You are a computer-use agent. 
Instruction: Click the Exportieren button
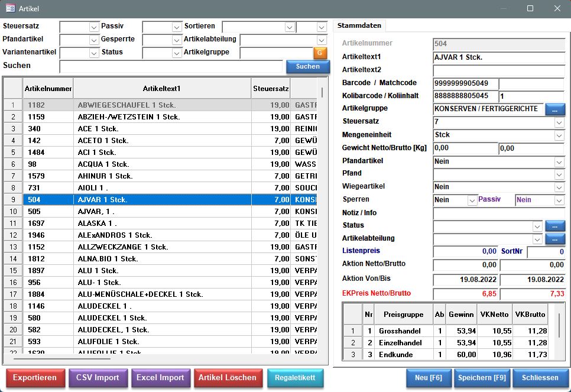35,378
